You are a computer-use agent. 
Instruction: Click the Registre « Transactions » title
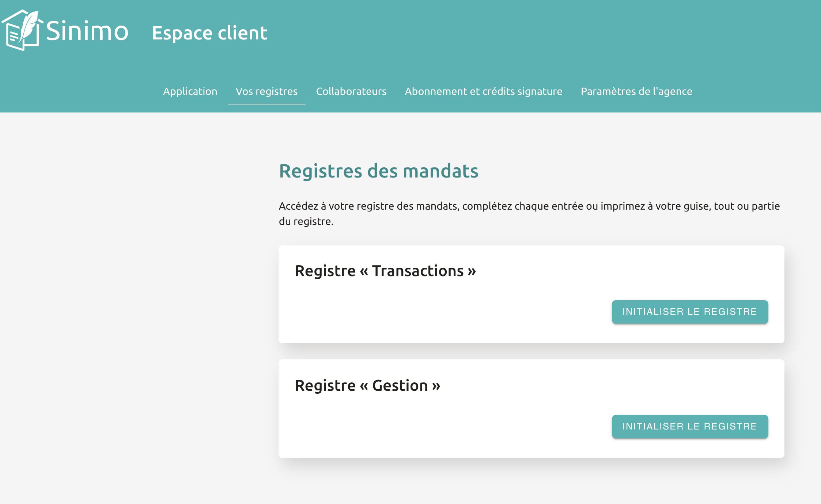coord(385,271)
